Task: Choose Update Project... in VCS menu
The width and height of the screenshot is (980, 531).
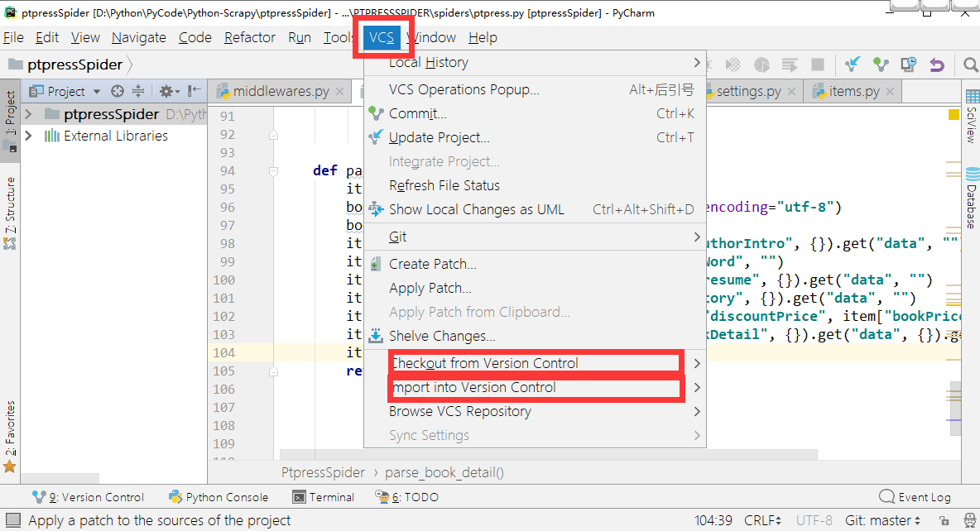Action: [535, 137]
